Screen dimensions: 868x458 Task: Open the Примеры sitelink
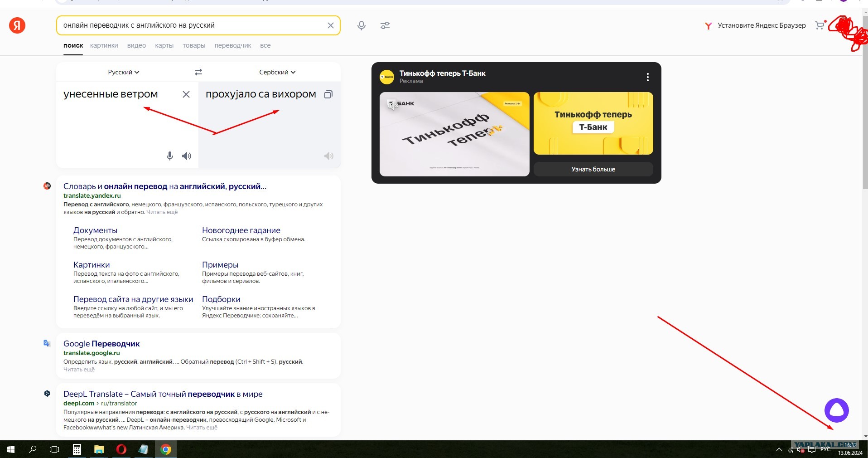pyautogui.click(x=220, y=265)
